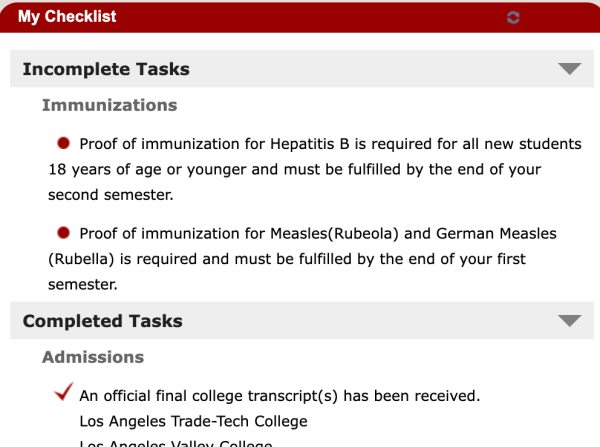Click the dark red My Checklist banner
This screenshot has width=600, height=447.
click(300, 17)
